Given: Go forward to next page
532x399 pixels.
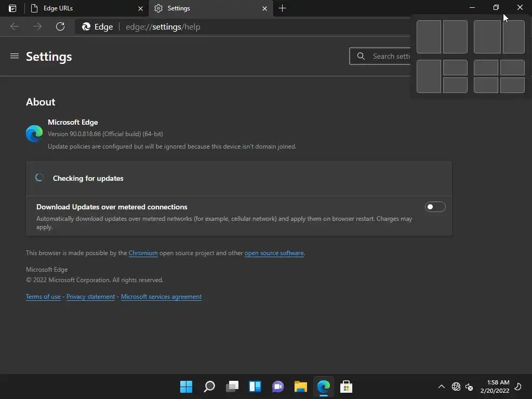Looking at the screenshot, I should tap(37, 26).
